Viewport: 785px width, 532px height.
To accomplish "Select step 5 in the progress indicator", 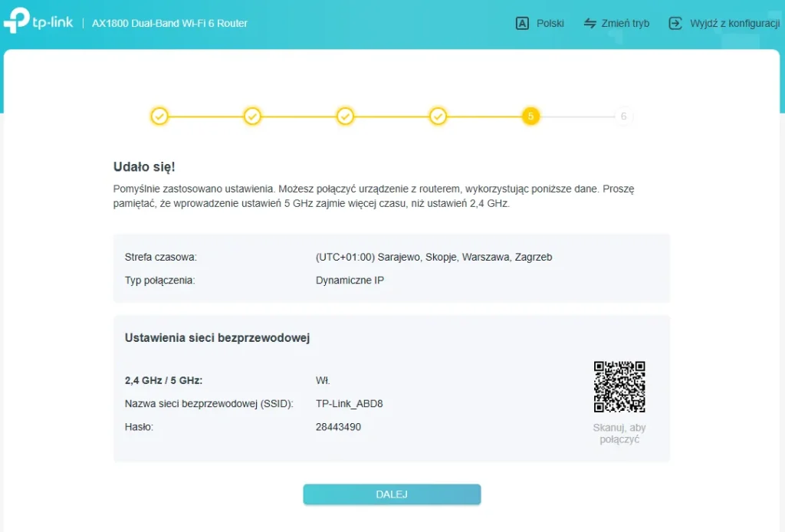I will click(x=530, y=117).
